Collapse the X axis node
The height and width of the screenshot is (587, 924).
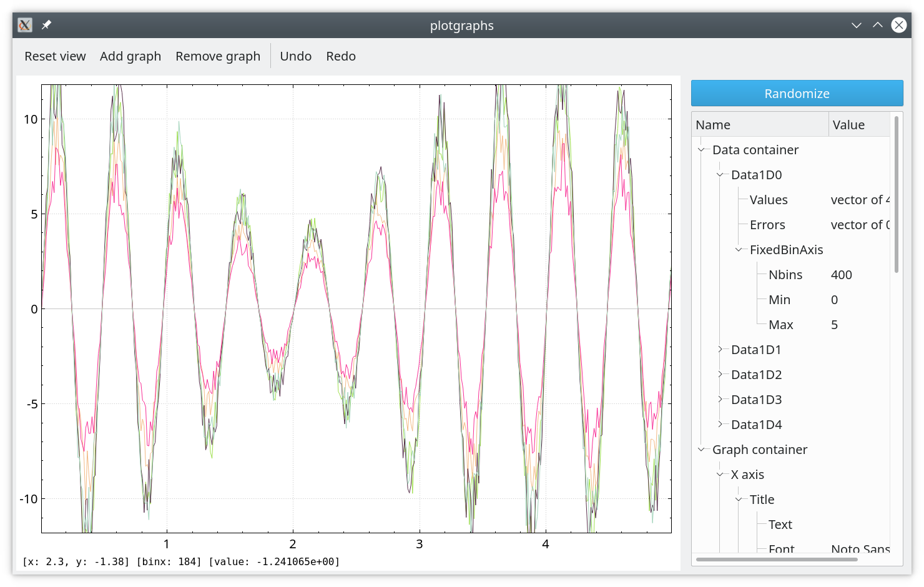pos(720,475)
